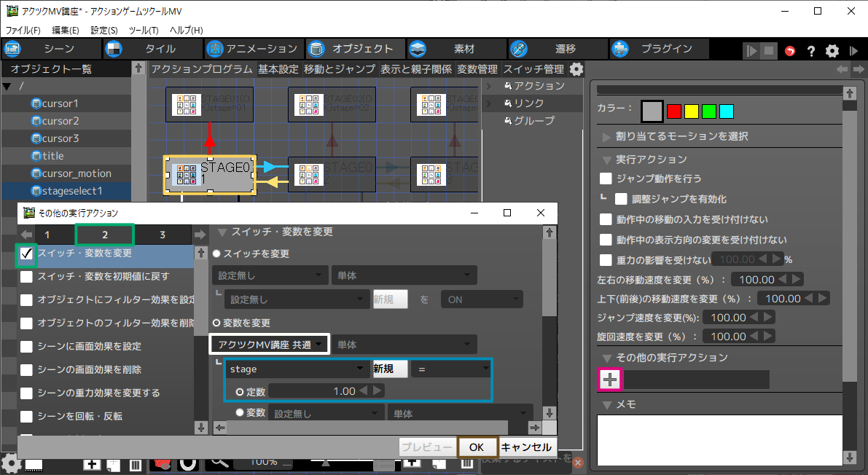
Task: Open the stage variable dropdown
Action: coord(297,369)
